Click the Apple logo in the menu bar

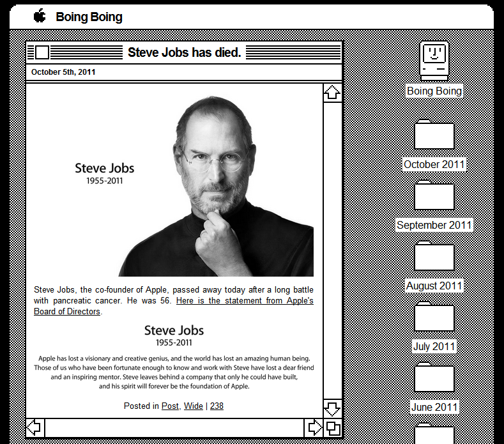click(40, 16)
